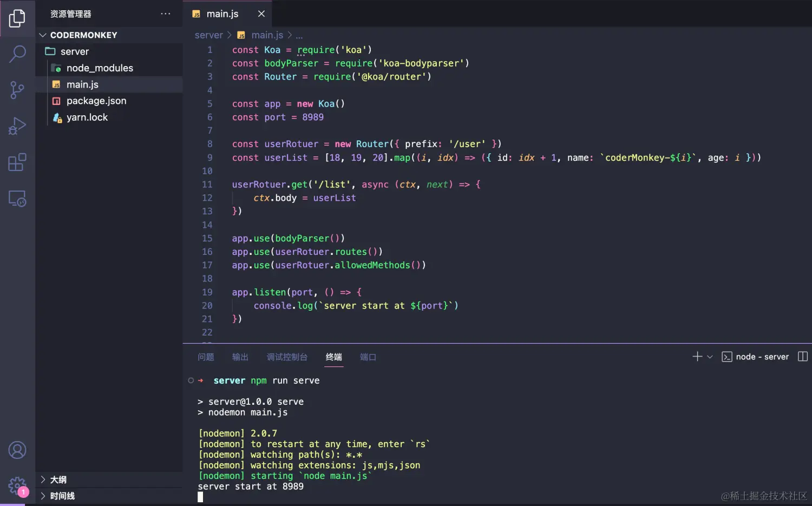Click the breadcrumb ellipsis symbol

[299, 35]
